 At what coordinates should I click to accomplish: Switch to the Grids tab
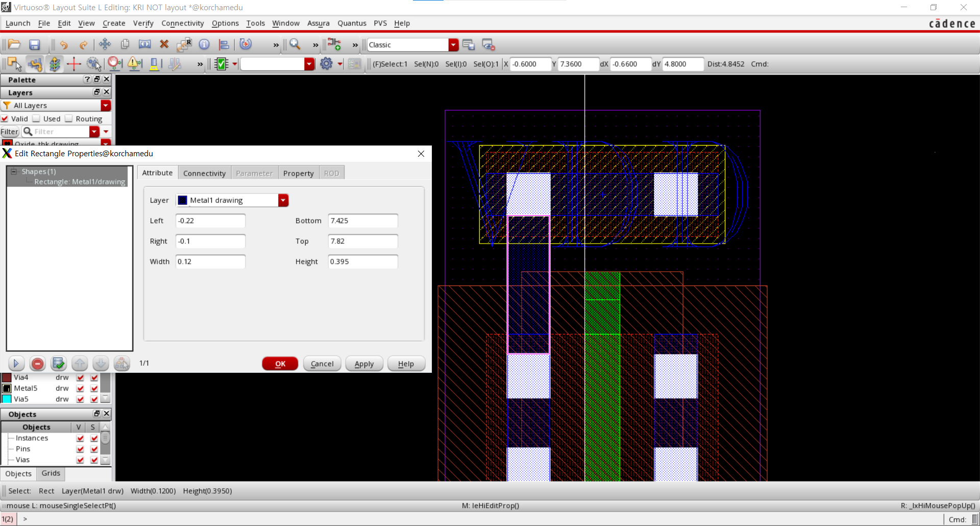point(51,473)
